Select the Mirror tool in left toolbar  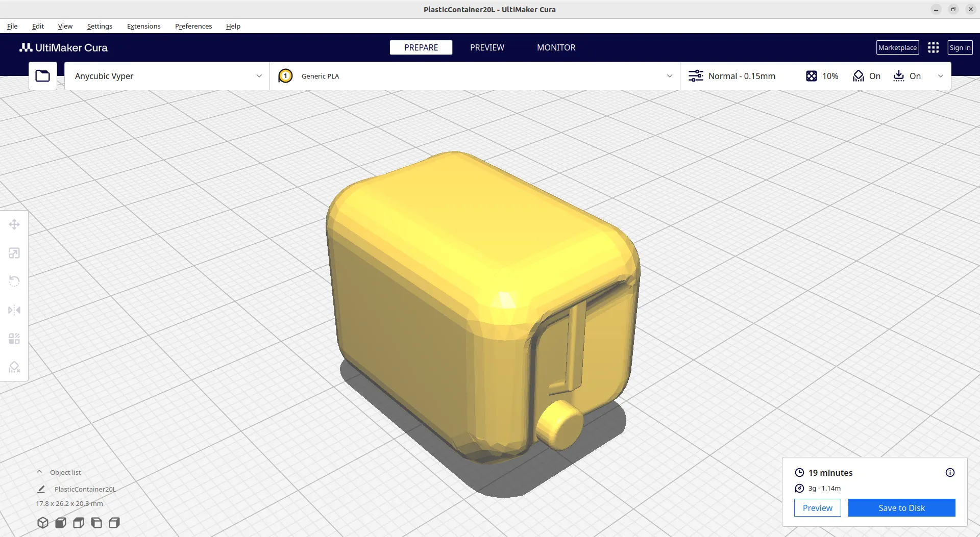click(x=14, y=310)
